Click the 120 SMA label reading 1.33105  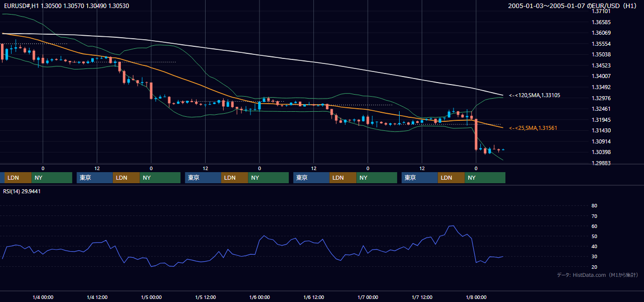534,95
